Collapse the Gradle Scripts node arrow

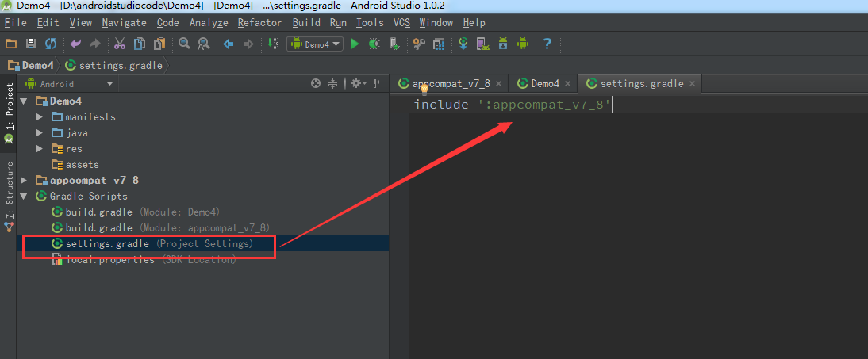(23, 197)
